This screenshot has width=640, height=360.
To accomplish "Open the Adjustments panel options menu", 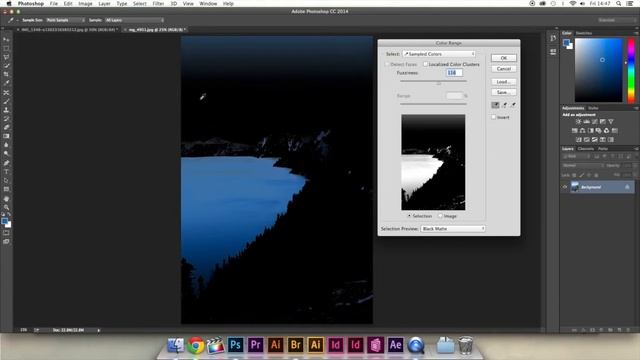I will 636,108.
